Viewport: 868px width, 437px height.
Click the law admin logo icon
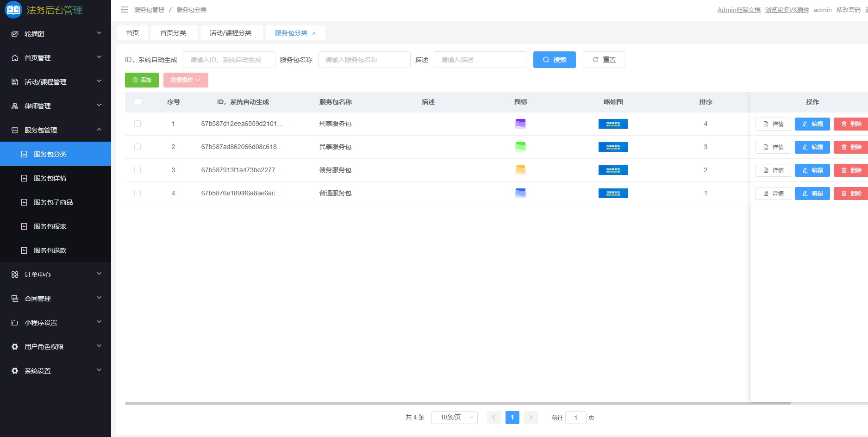click(13, 10)
